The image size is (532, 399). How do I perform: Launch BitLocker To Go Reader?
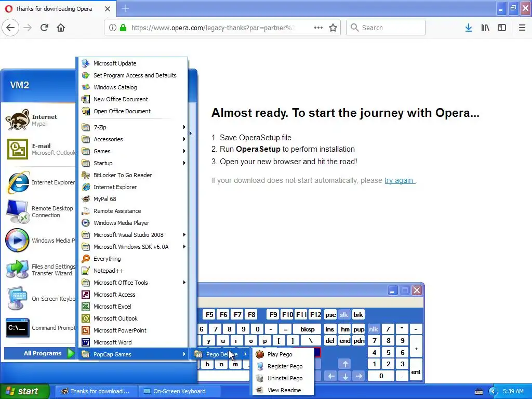click(133, 175)
